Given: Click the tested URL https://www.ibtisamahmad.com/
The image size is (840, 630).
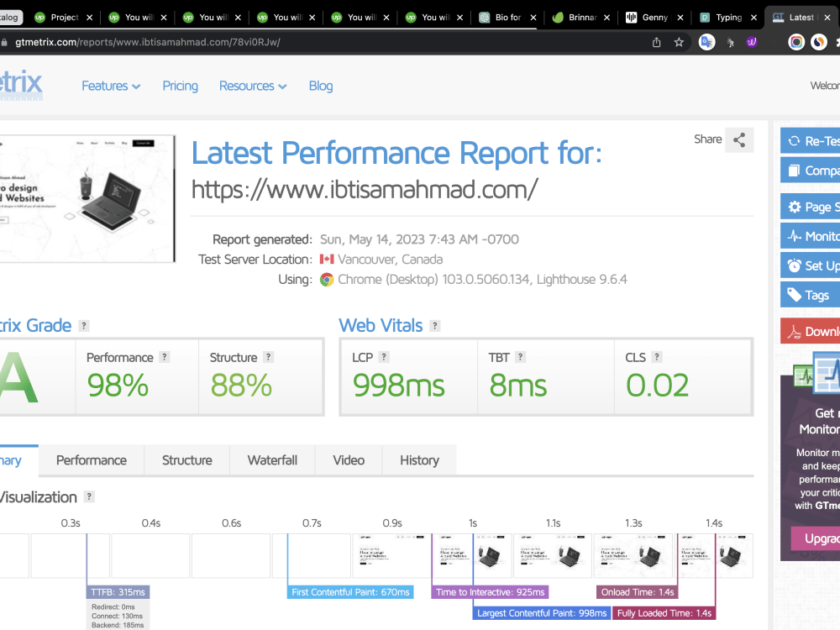Looking at the screenshot, I should (365, 189).
